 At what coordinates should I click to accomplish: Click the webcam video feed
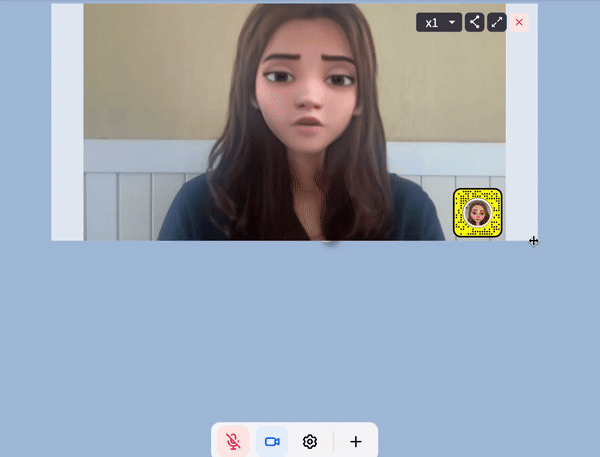coord(295,122)
